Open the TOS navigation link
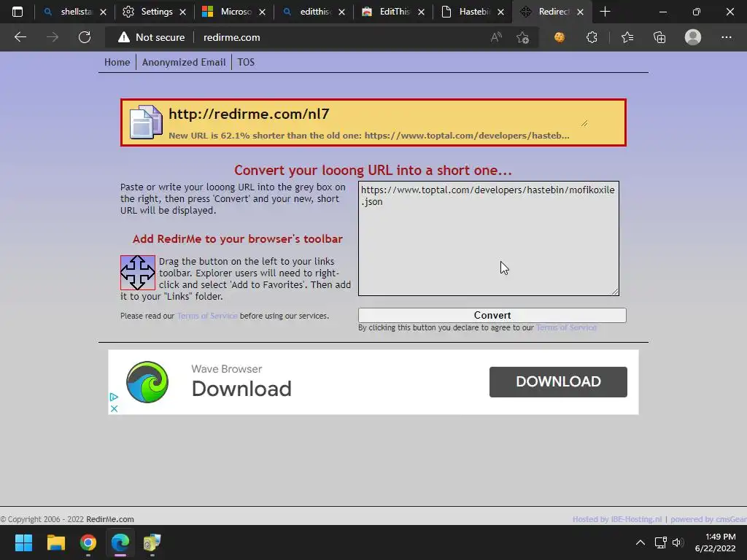This screenshot has height=560, width=747. tap(246, 63)
